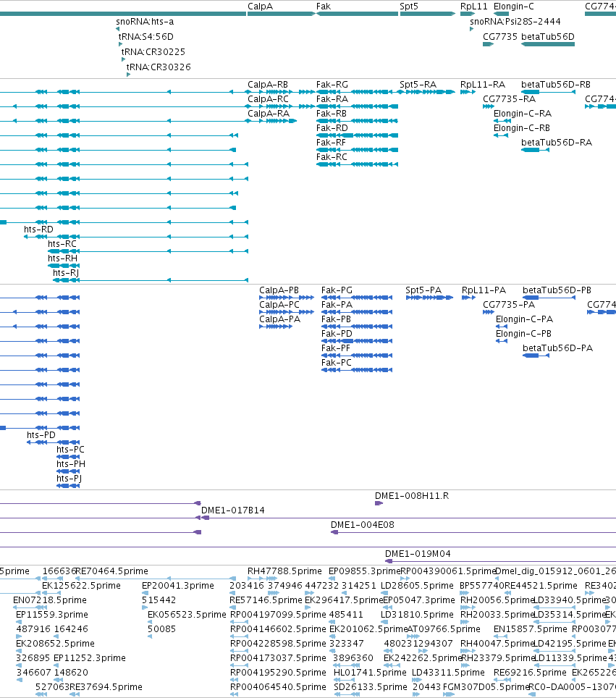Image resolution: width=616 pixels, height=698 pixels.
Task: Select the Fak-RC transcript label
Action: coord(332,157)
